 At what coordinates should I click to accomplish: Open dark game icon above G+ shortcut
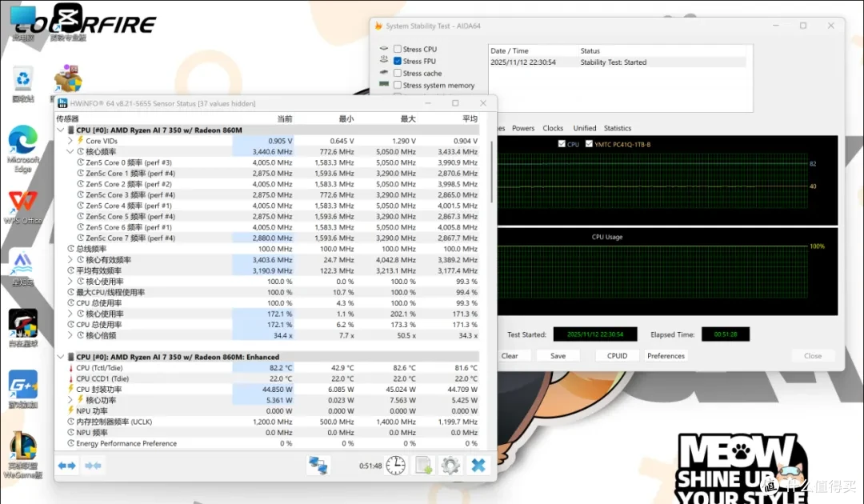point(22,323)
